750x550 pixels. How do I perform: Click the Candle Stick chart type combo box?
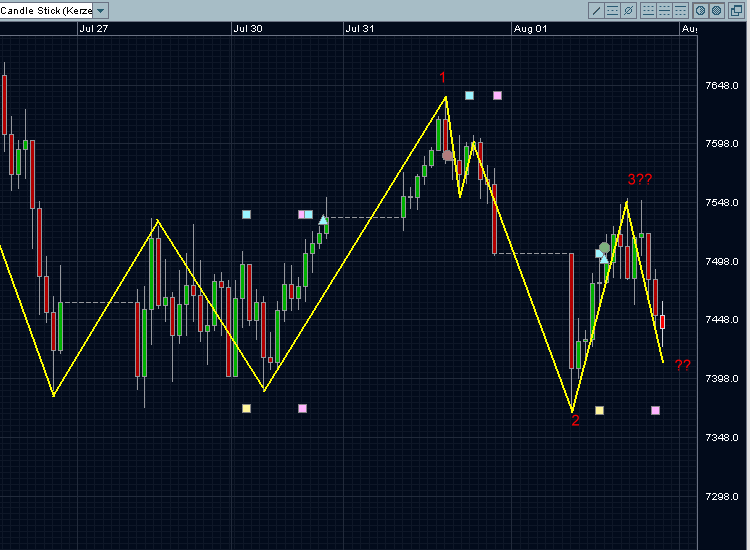point(48,10)
